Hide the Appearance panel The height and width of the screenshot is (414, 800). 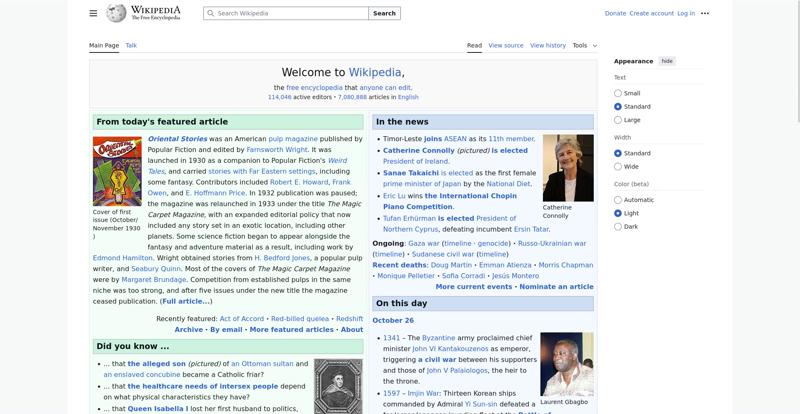(667, 61)
